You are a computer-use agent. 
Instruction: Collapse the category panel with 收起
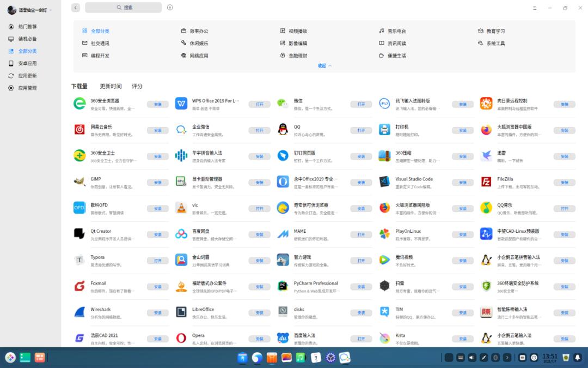pyautogui.click(x=324, y=66)
